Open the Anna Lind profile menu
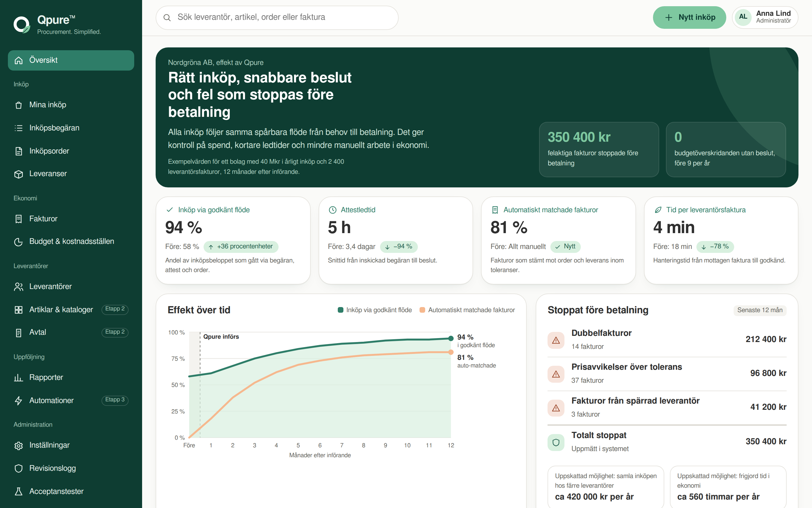 pyautogui.click(x=765, y=17)
